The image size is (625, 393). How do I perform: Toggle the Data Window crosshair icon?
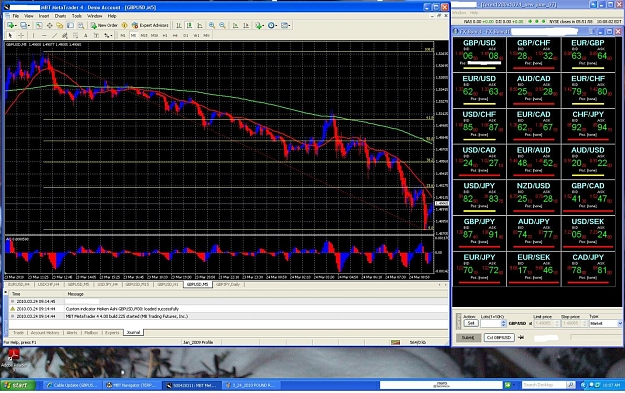49,26
